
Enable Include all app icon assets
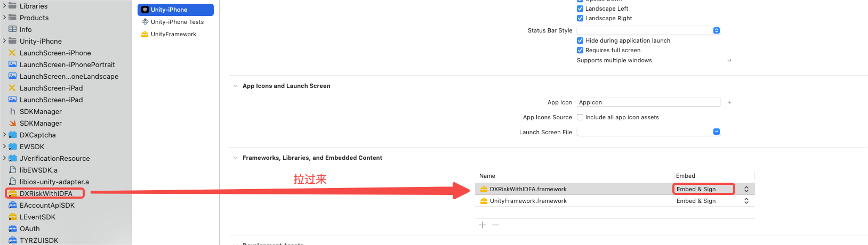[x=580, y=117]
